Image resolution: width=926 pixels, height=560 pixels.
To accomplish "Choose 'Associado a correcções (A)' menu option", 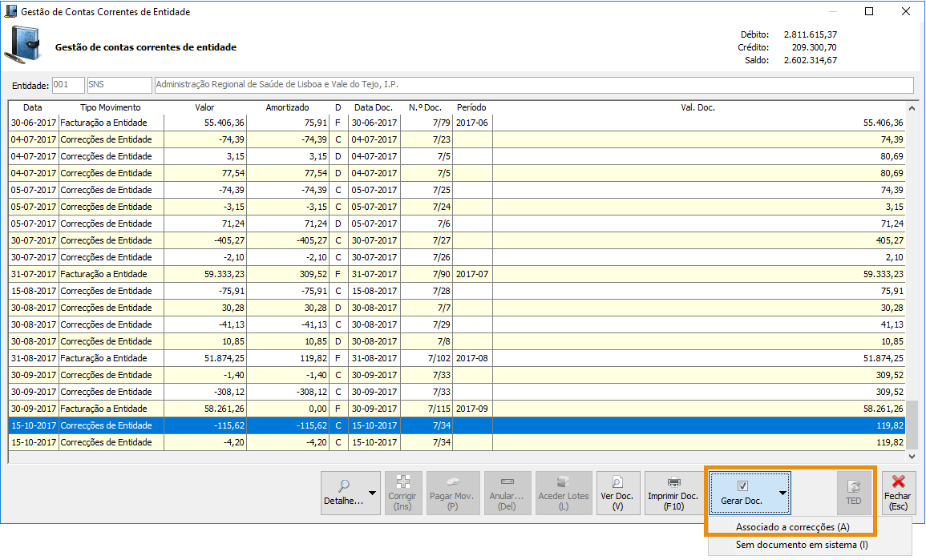I will click(x=792, y=527).
